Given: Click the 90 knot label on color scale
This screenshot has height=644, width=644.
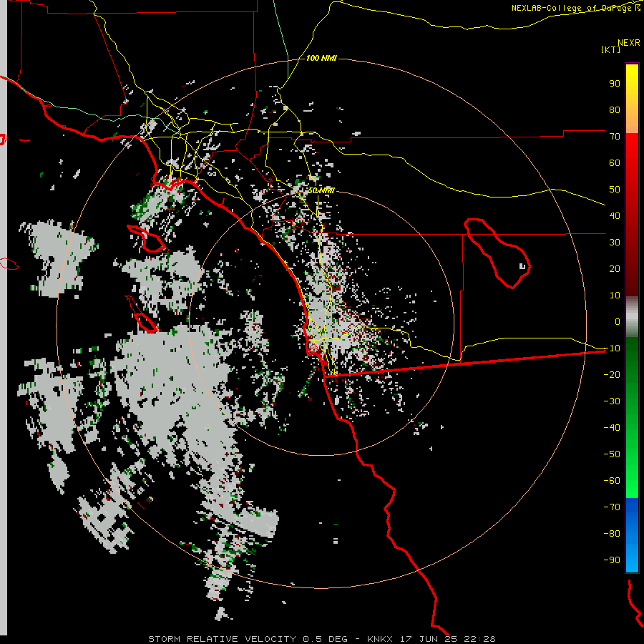Looking at the screenshot, I should (x=615, y=84).
